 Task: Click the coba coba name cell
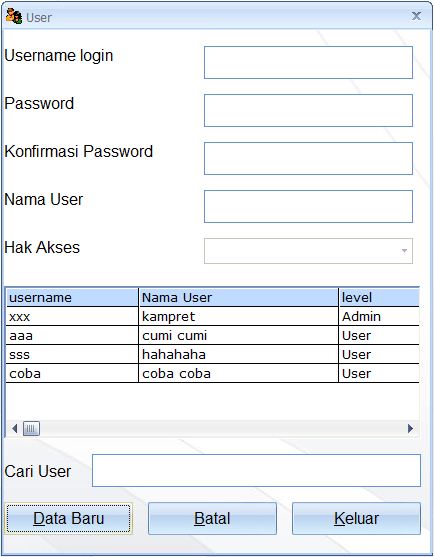(238, 373)
